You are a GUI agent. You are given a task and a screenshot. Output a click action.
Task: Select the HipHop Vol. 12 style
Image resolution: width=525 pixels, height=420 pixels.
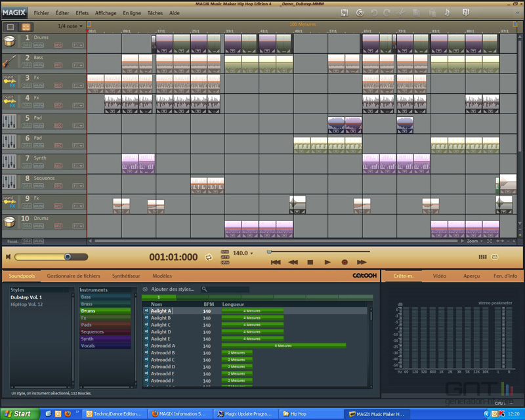tap(27, 304)
